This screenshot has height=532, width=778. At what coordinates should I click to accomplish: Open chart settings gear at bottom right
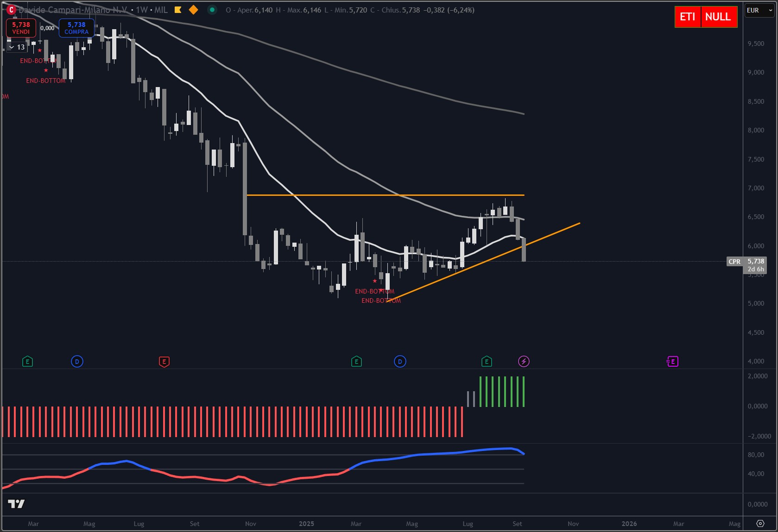760,524
